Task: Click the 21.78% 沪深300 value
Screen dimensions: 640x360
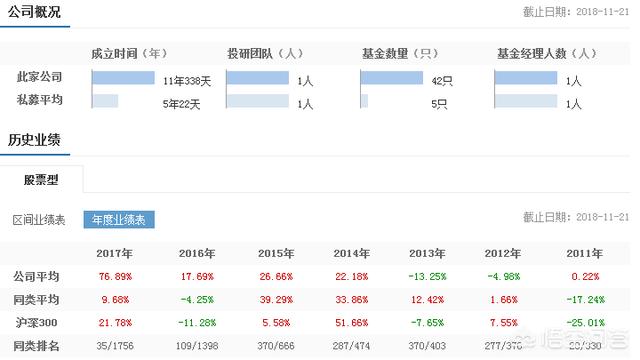Action: pyautogui.click(x=115, y=323)
